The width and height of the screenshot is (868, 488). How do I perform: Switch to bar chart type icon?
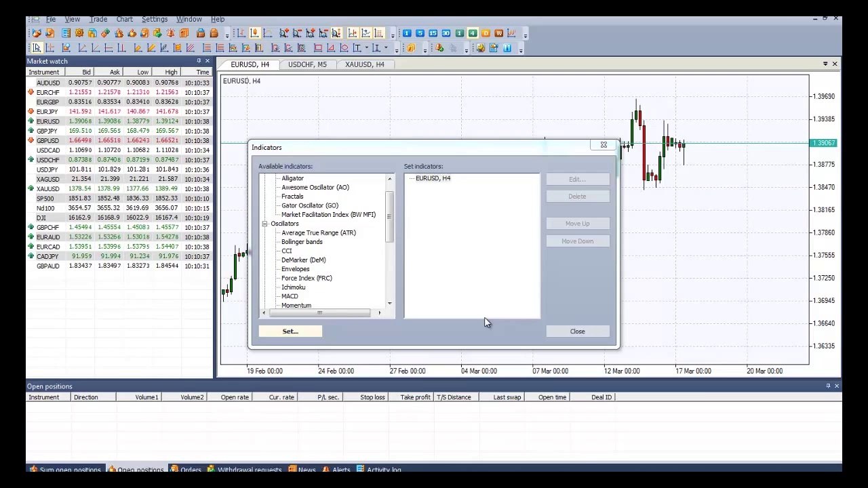click(241, 33)
